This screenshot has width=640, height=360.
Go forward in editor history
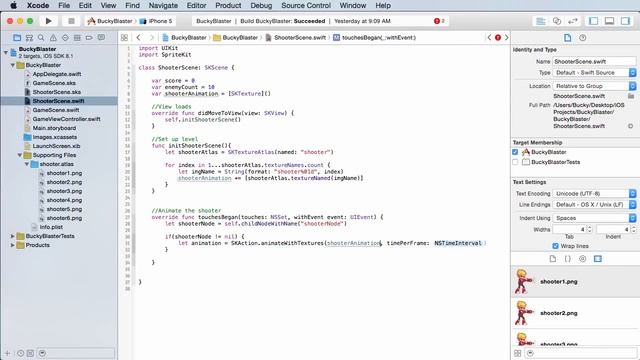pos(151,38)
